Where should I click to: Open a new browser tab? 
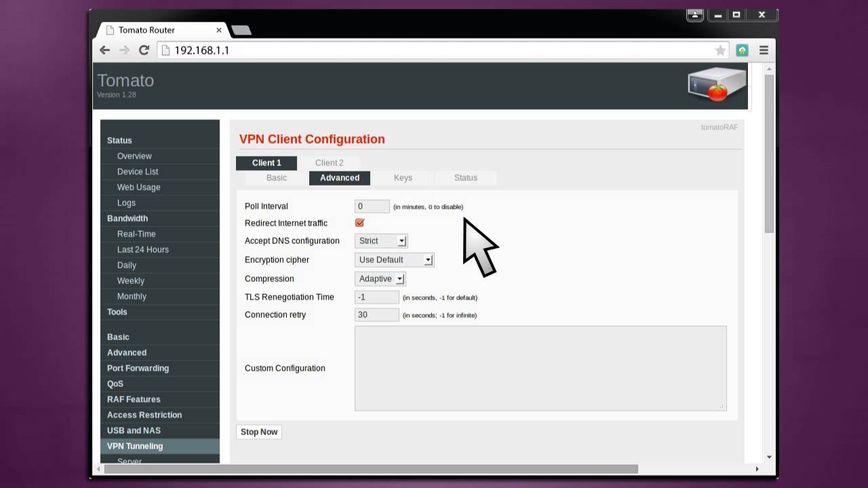[x=241, y=30]
